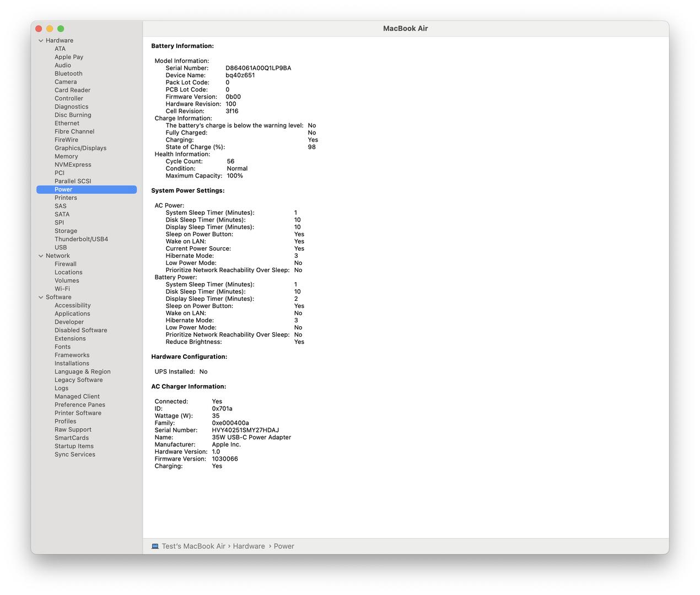
Task: Select the highlighted Power sidebar item
Action: point(87,190)
